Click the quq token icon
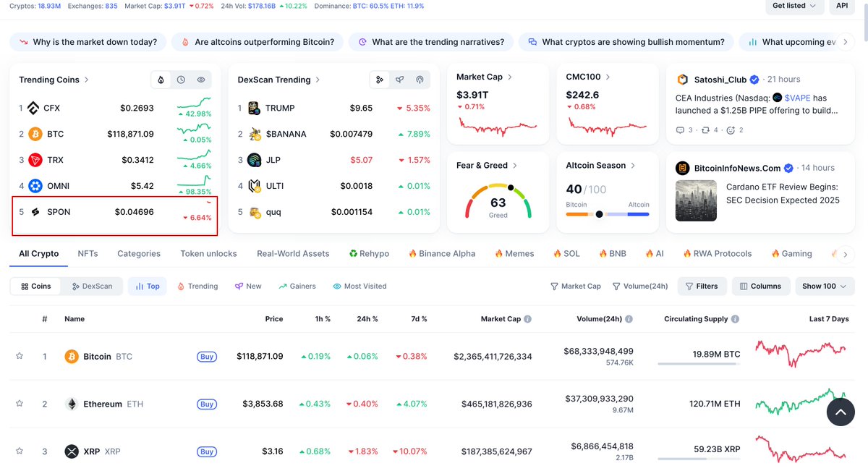The image size is (868, 471). (254, 212)
